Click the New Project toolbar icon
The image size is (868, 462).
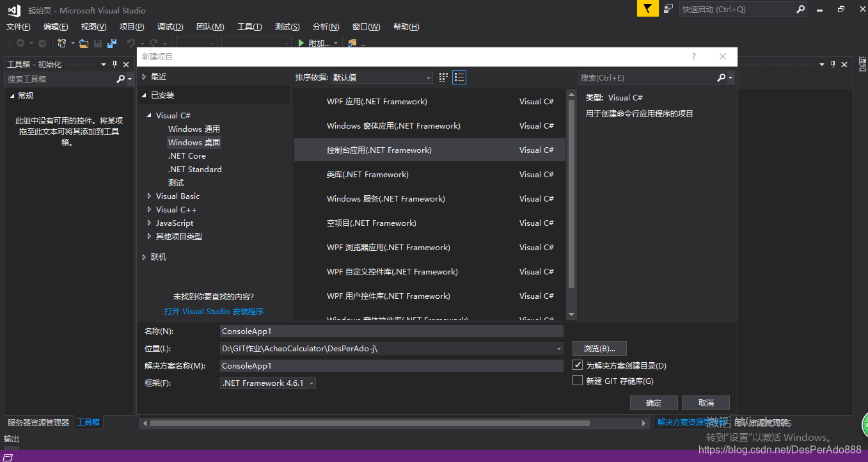[x=62, y=44]
